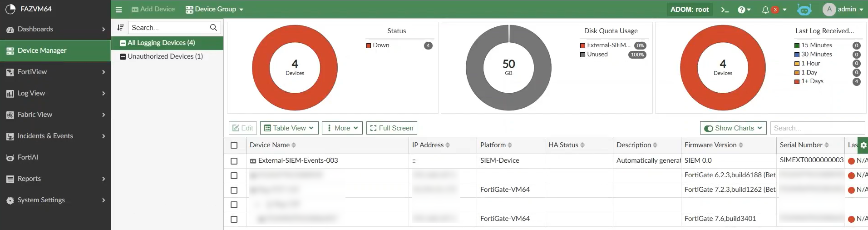This screenshot has height=230, width=868.
Task: Click the sort order icon beside search
Action: point(120,28)
